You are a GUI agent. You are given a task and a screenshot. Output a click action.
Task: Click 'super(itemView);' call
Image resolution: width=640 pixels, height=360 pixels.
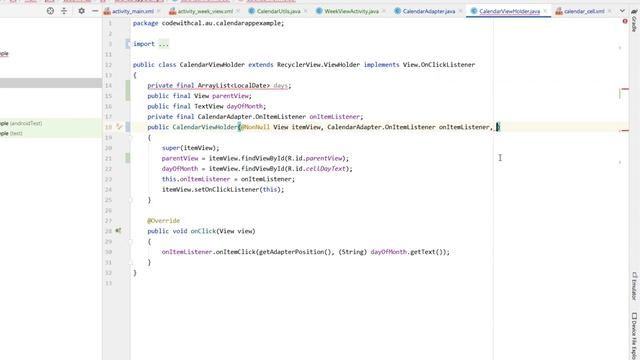(x=190, y=148)
